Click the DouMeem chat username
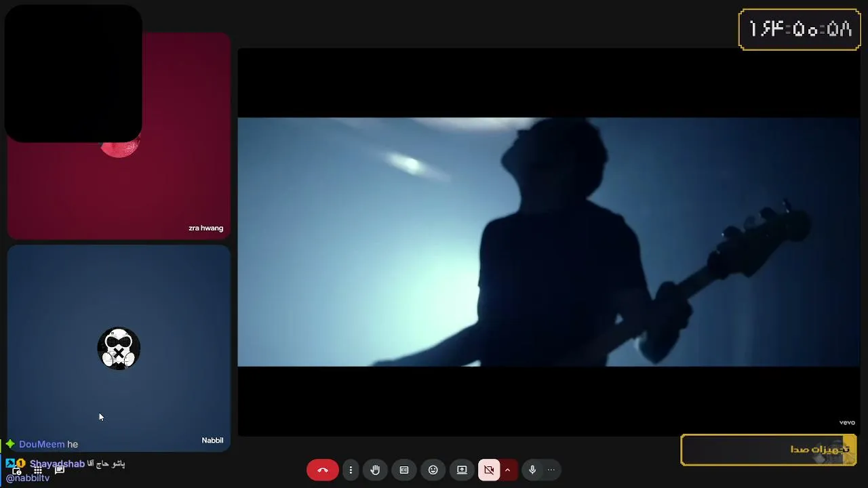Viewport: 868px width, 488px height. click(42, 445)
